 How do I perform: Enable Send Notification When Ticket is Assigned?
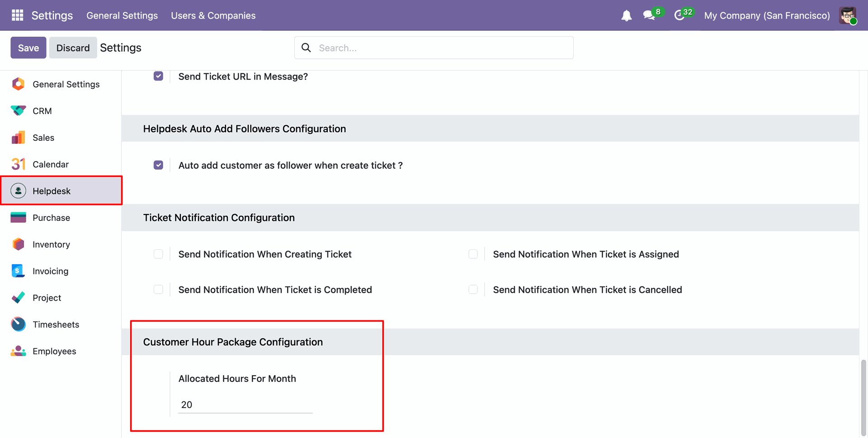click(473, 254)
